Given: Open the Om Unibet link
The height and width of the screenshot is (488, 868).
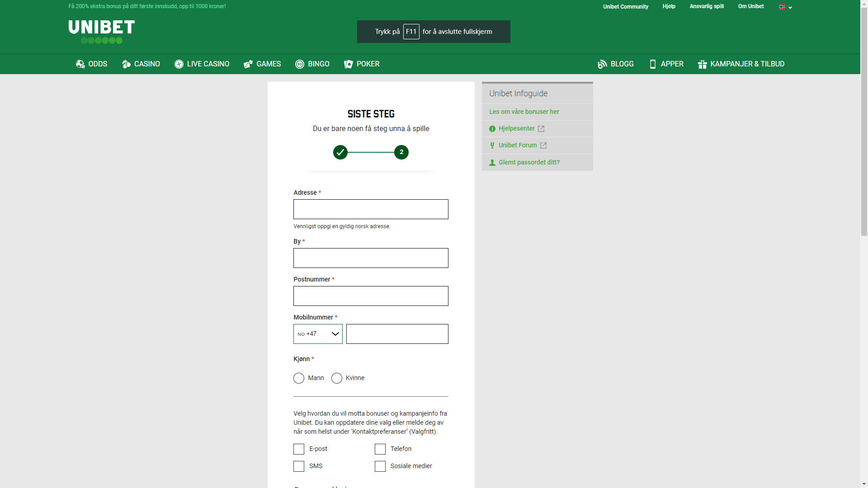Looking at the screenshot, I should [x=751, y=6].
